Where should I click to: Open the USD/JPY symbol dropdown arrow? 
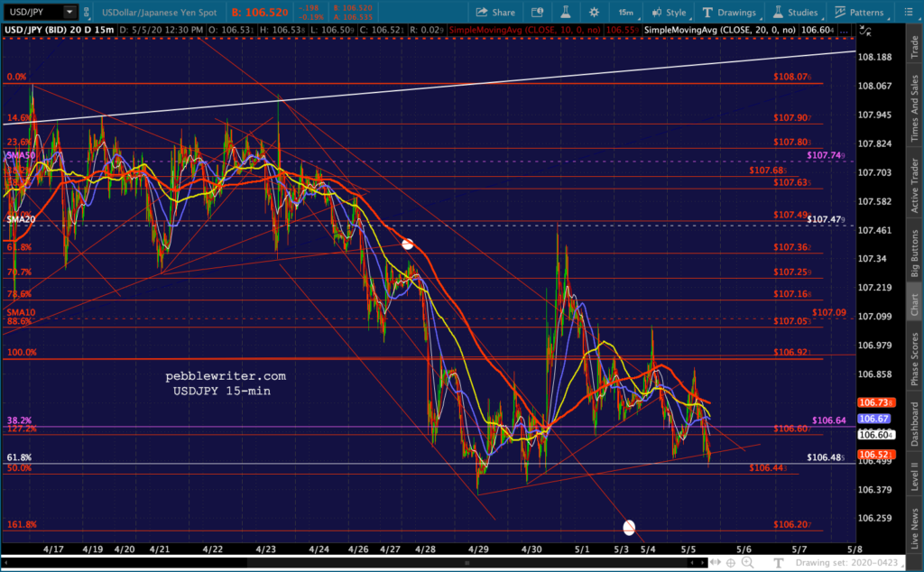(69, 12)
